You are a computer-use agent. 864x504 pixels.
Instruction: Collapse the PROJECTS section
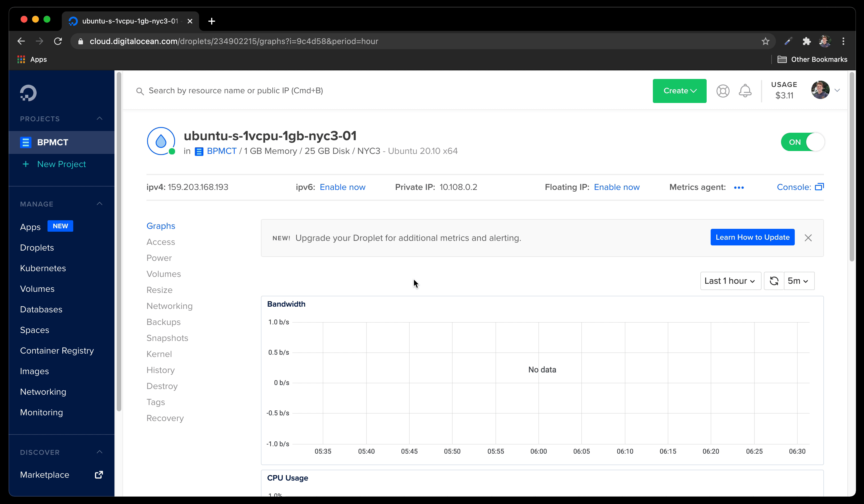pos(99,119)
